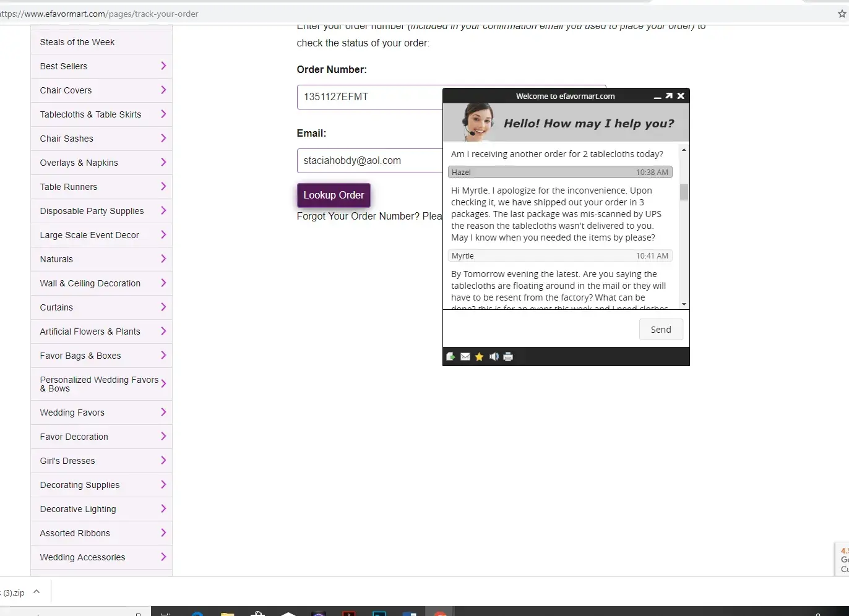Expand the Tablecloths & Table Skirts submenu
This screenshot has height=616, width=849.
point(163,114)
